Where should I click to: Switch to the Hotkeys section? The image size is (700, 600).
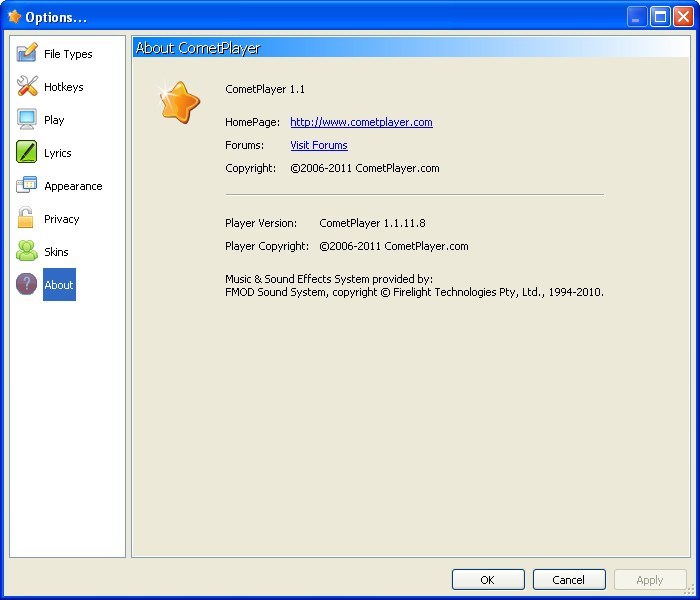(63, 87)
